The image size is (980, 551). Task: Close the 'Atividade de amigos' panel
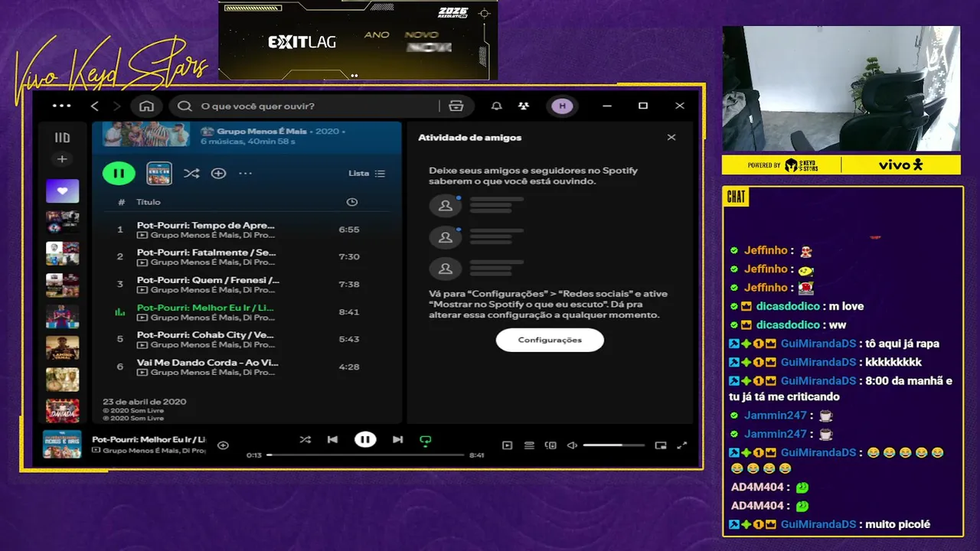click(x=671, y=137)
